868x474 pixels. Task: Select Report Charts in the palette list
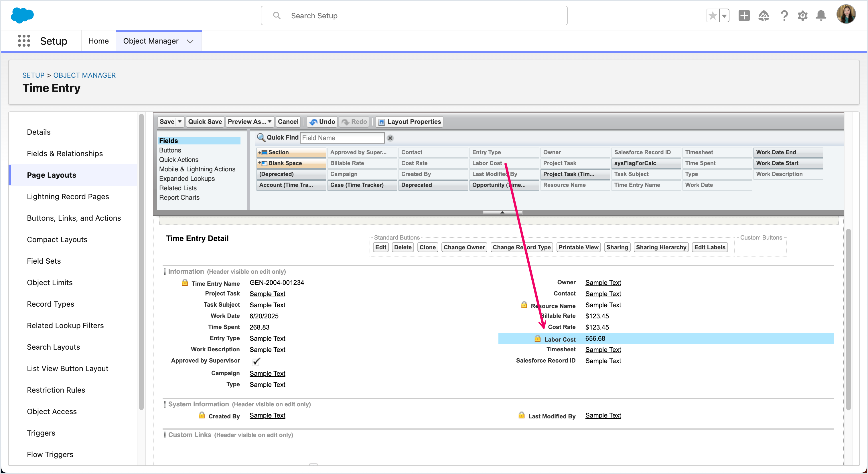[179, 197]
